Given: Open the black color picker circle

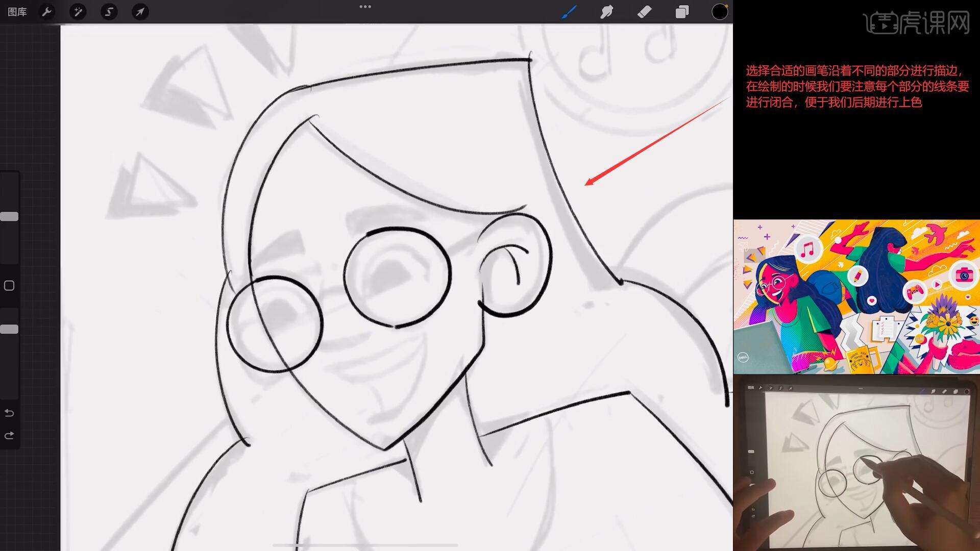Looking at the screenshot, I should tap(720, 12).
